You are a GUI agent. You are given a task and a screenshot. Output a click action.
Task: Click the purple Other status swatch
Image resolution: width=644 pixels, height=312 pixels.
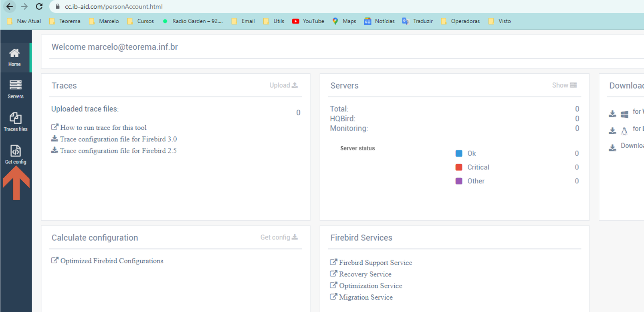pyautogui.click(x=459, y=181)
